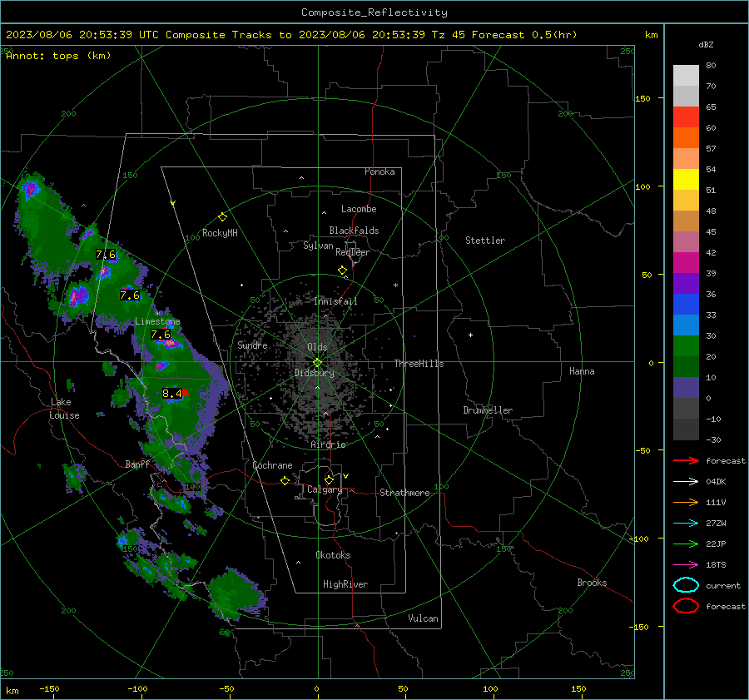Click the Vulcan town label
This screenshot has width=749, height=700.
pos(424,618)
